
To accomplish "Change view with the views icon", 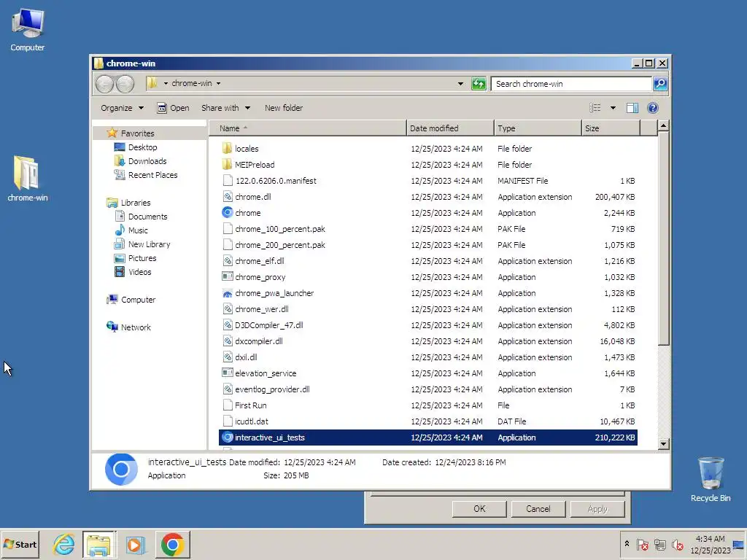I will (x=595, y=108).
